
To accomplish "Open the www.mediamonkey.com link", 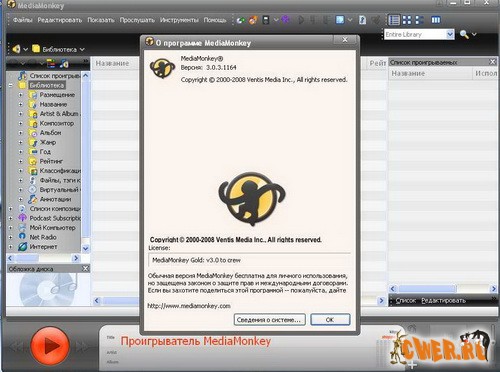I will pos(189,306).
